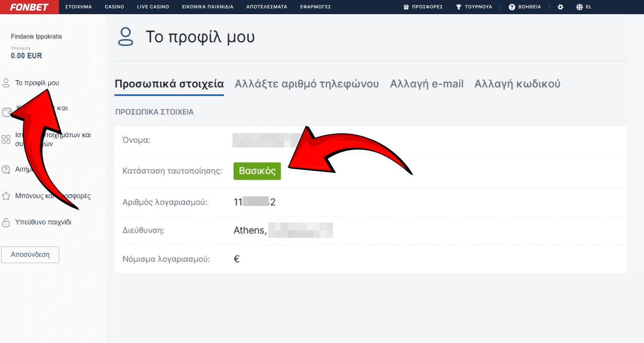Viewport: 644px width, 343px height.
Task: Switch to the Αλλαγή e-mail tab
Action: tap(427, 84)
